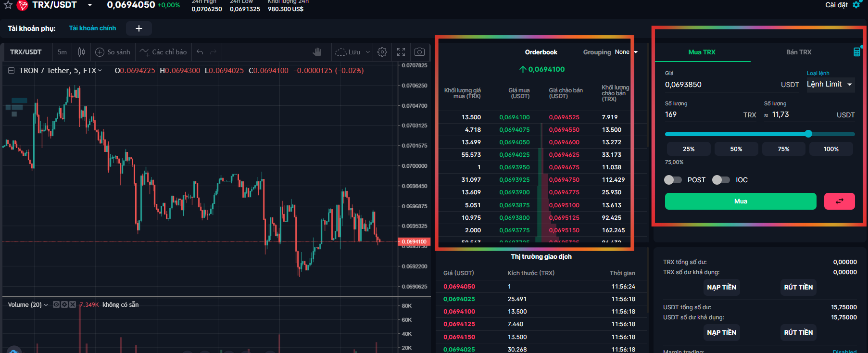Open the calculator icon in order panel
This screenshot has width=868, height=353.
(x=857, y=52)
